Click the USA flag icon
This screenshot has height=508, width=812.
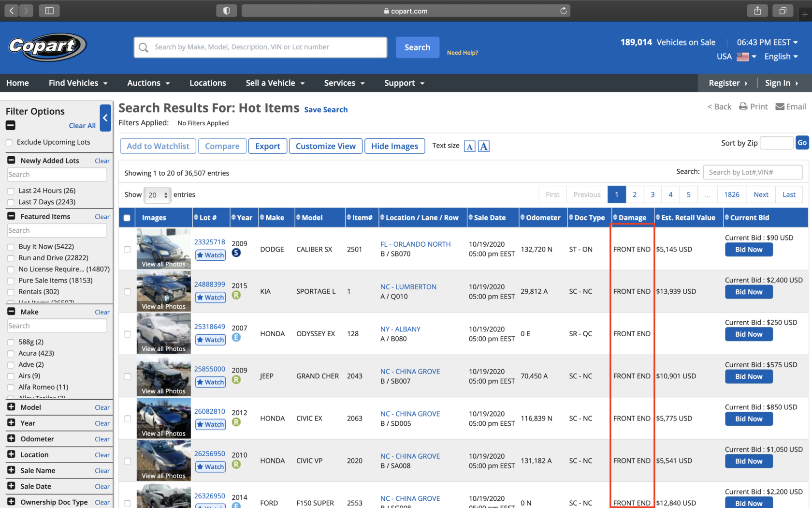coord(743,57)
